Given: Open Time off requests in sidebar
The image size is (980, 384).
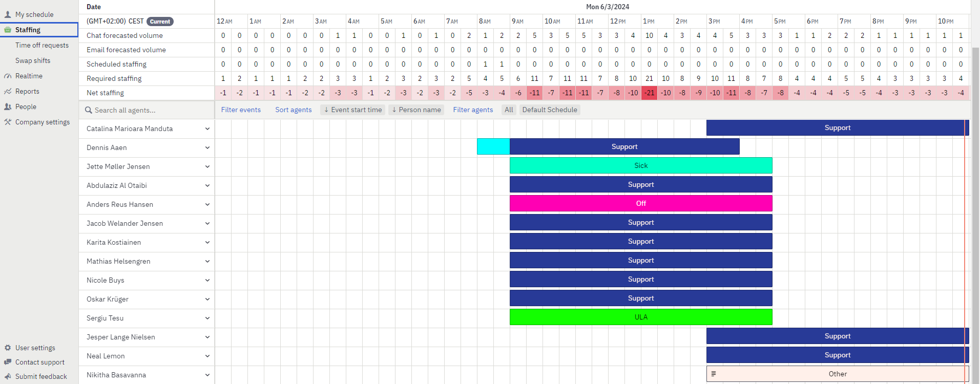Looking at the screenshot, I should (41, 46).
